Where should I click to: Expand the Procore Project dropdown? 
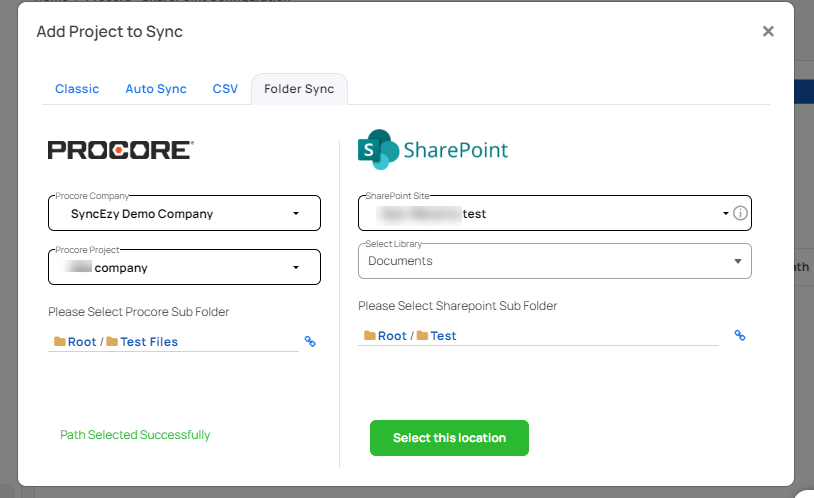click(184, 267)
